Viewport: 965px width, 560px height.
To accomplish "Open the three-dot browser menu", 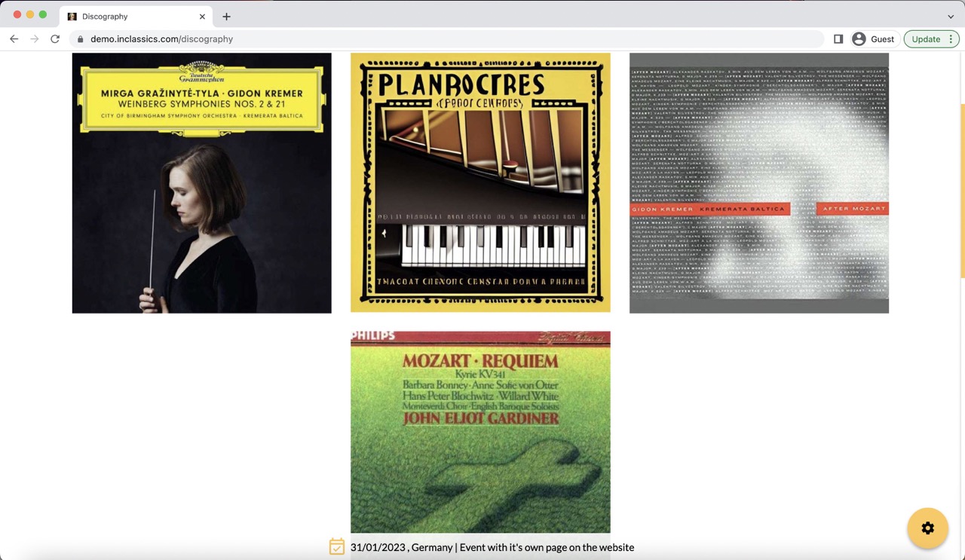I will pyautogui.click(x=951, y=39).
